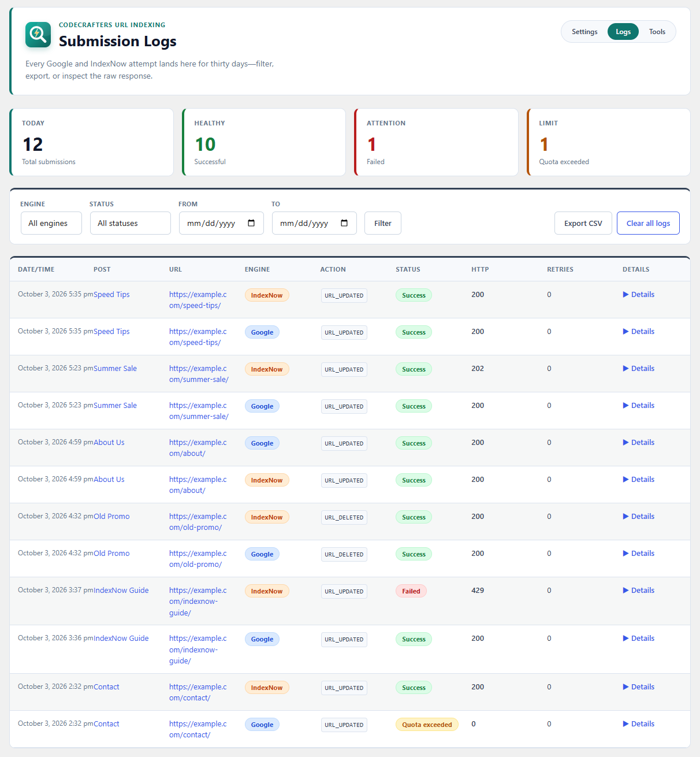This screenshot has height=757, width=700.
Task: Open About Us post link in Google row
Action: click(109, 442)
